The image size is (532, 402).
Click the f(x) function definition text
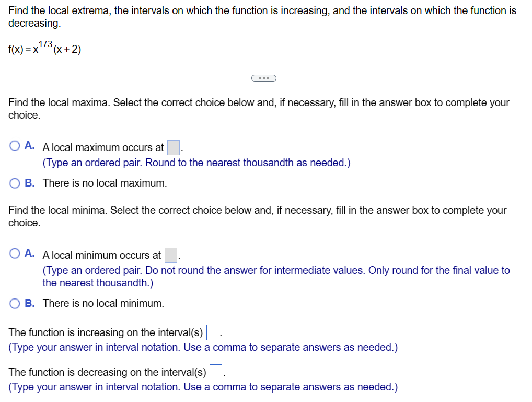click(x=44, y=48)
